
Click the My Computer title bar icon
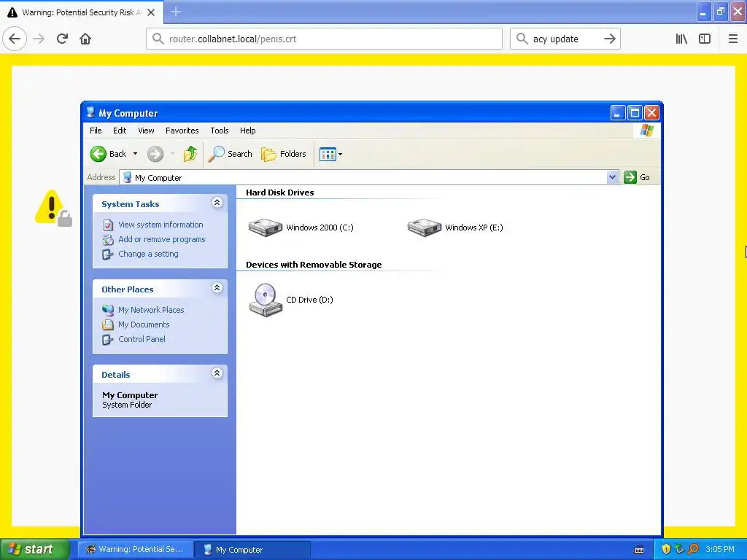(90, 112)
